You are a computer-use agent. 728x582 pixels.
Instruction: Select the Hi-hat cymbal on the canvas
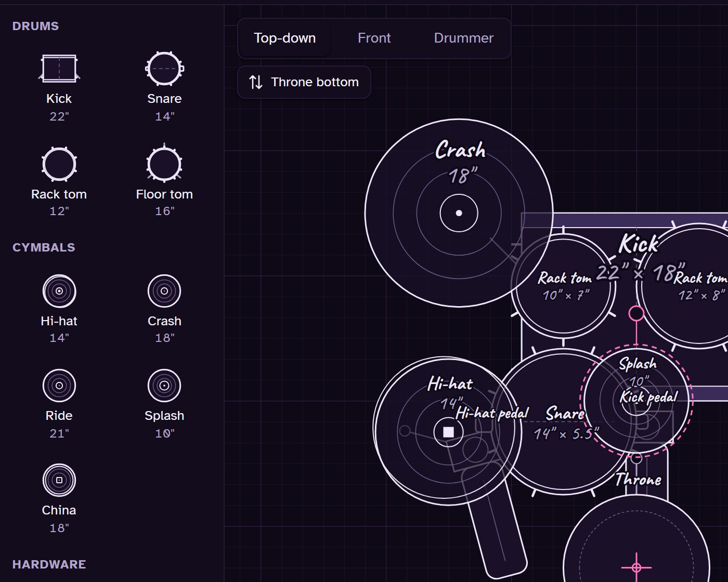tap(448, 431)
